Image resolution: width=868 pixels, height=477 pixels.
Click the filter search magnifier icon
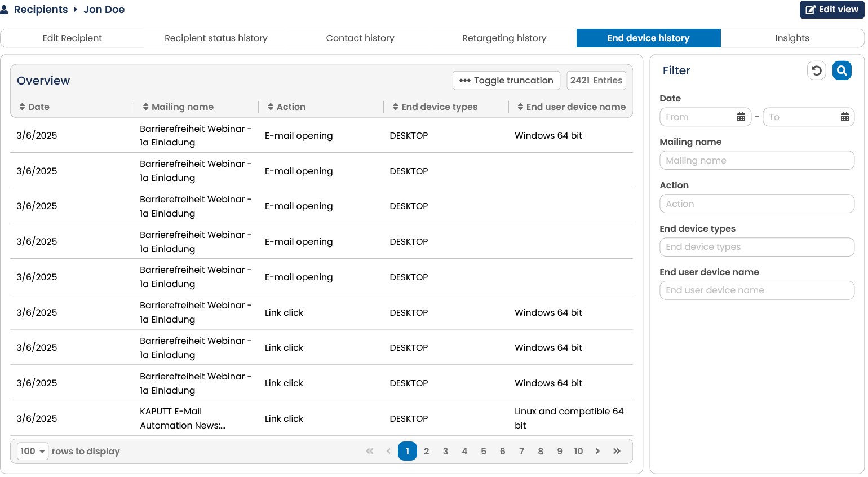pos(842,70)
